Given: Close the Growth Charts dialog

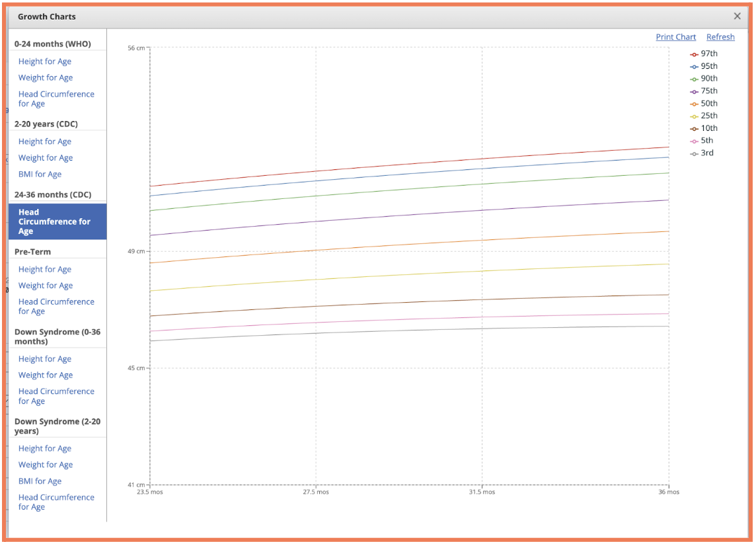Looking at the screenshot, I should (x=737, y=17).
